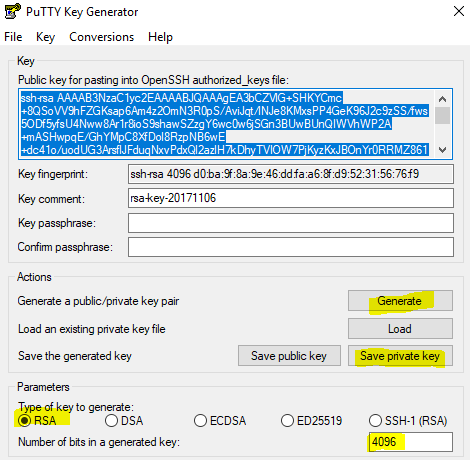470x460 pixels.
Task: Click the Key fingerprint field
Action: (291, 174)
